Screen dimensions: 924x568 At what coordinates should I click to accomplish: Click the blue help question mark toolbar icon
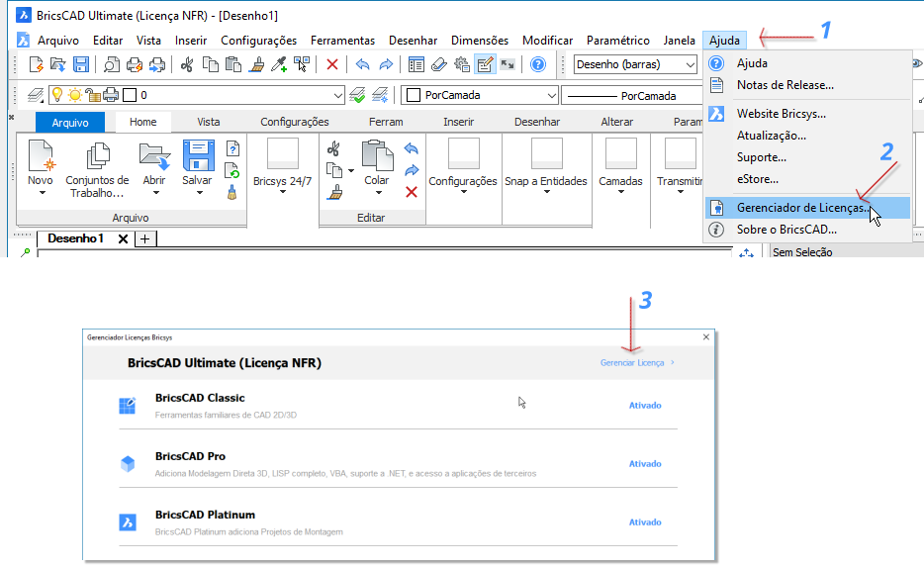[538, 64]
